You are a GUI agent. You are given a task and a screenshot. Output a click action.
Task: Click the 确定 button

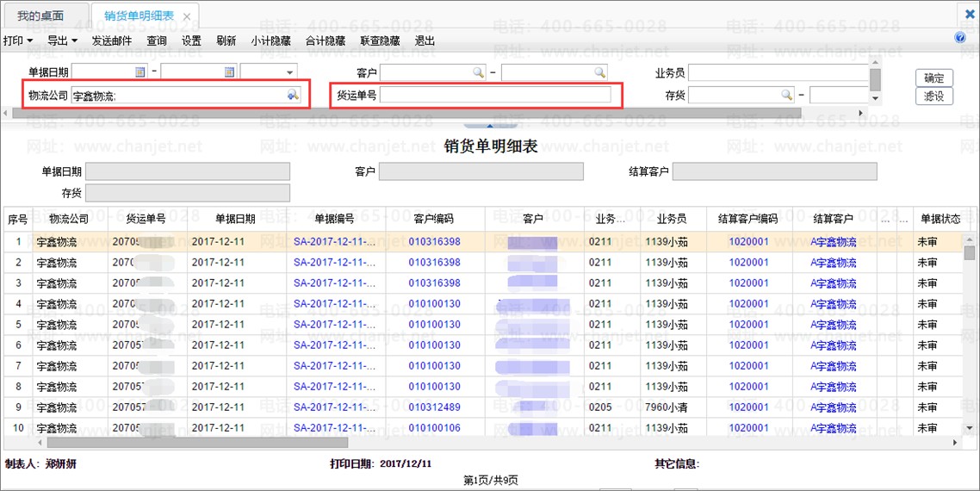click(x=933, y=78)
